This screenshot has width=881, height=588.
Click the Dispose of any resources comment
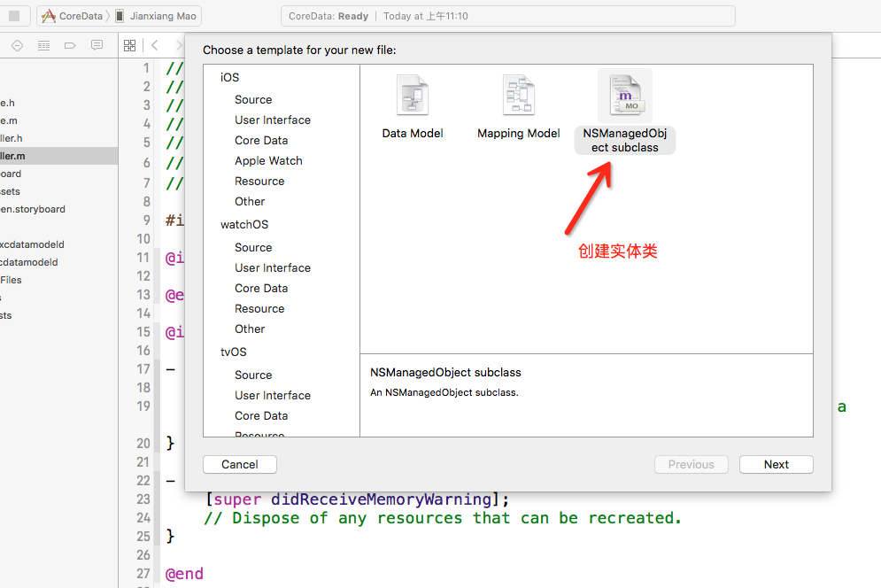point(443,518)
